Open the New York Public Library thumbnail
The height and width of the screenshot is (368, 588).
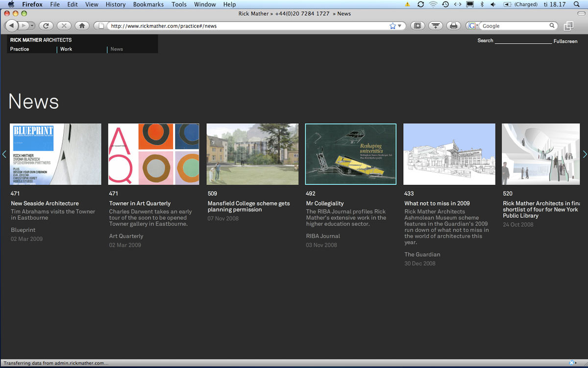pyautogui.click(x=541, y=154)
